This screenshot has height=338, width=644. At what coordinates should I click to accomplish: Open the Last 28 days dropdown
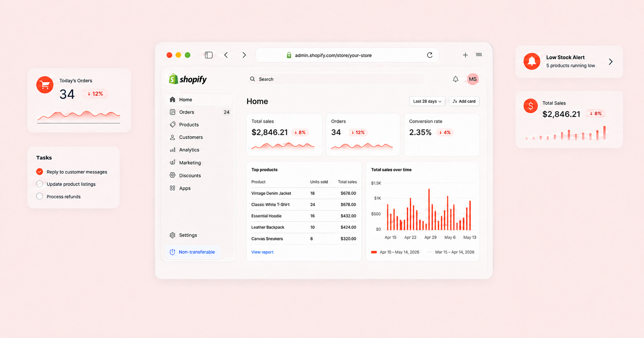point(427,101)
